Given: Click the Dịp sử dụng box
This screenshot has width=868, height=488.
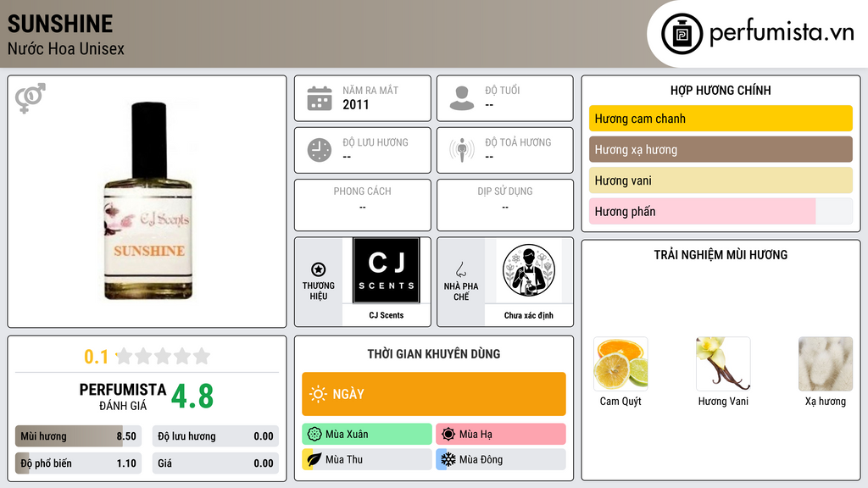Looking at the screenshot, I should [x=505, y=205].
